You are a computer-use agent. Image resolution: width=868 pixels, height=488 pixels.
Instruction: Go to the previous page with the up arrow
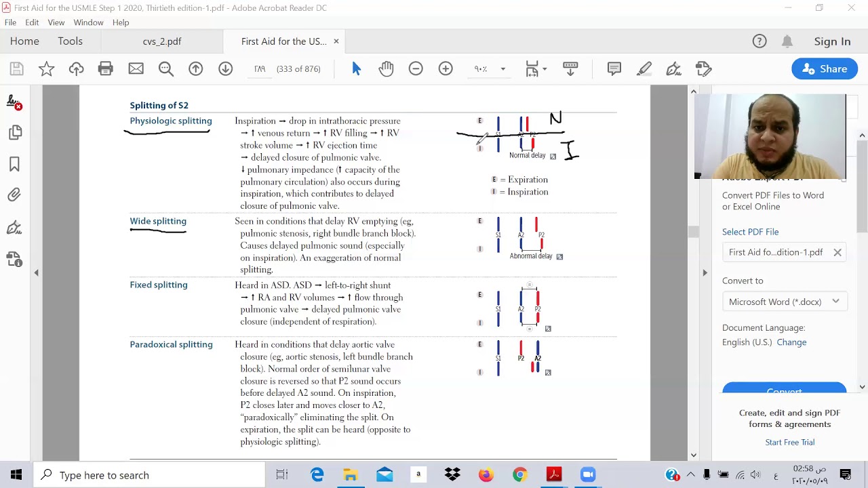tap(195, 68)
